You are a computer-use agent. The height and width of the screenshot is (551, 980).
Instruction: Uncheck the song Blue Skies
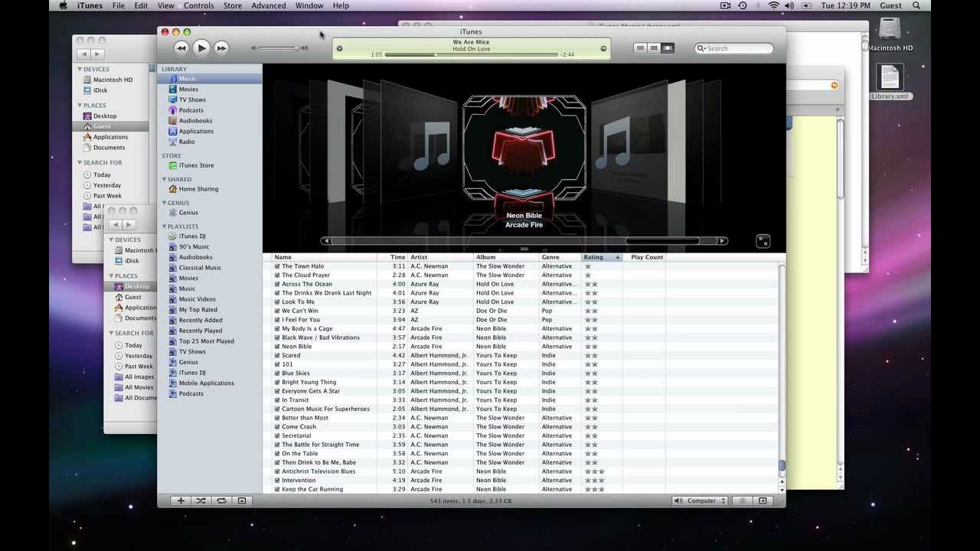277,373
